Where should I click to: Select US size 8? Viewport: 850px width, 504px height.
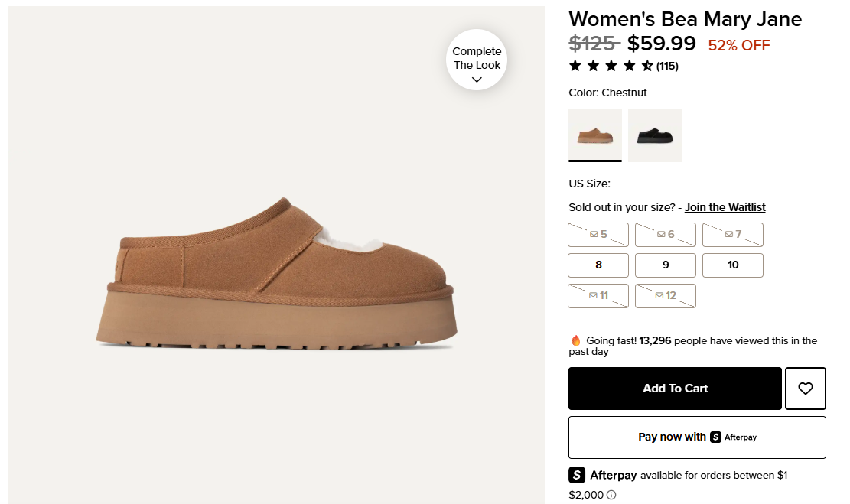click(598, 265)
